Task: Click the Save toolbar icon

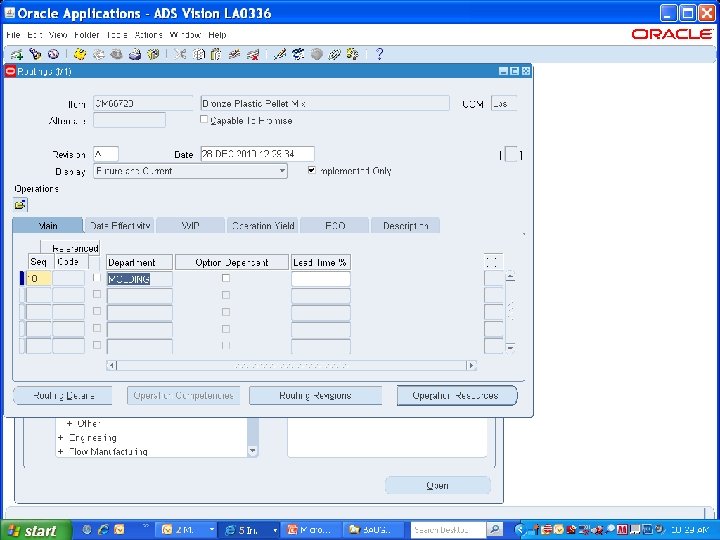Action: click(80, 55)
